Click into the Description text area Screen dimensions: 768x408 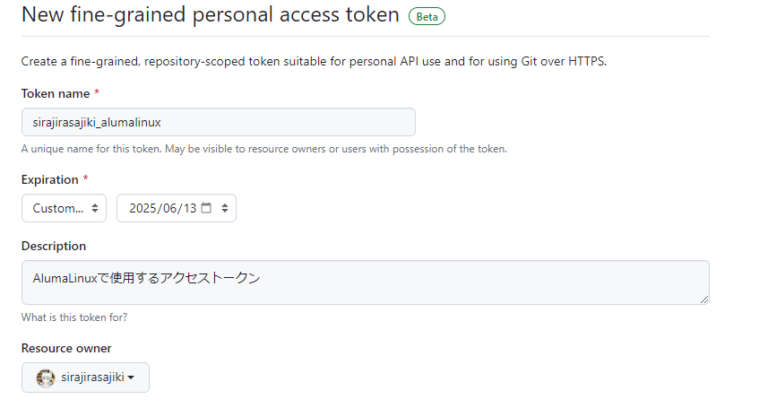tap(365, 282)
